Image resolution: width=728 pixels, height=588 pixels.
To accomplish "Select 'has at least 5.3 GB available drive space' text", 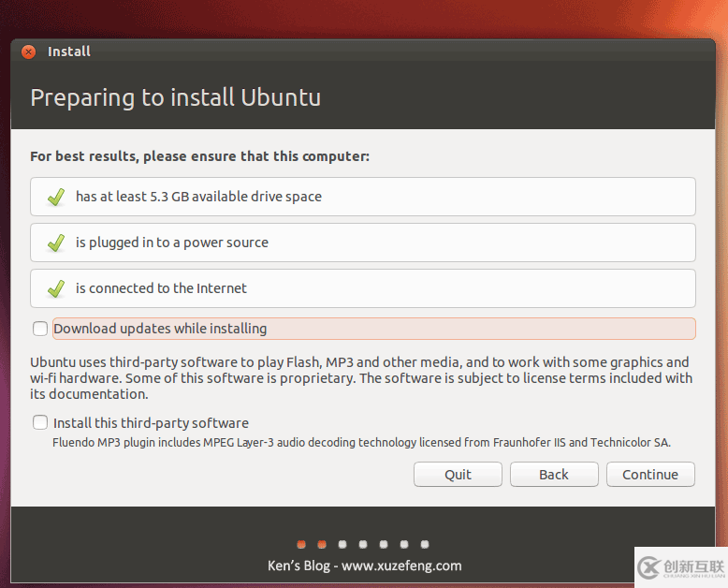I will (198, 197).
